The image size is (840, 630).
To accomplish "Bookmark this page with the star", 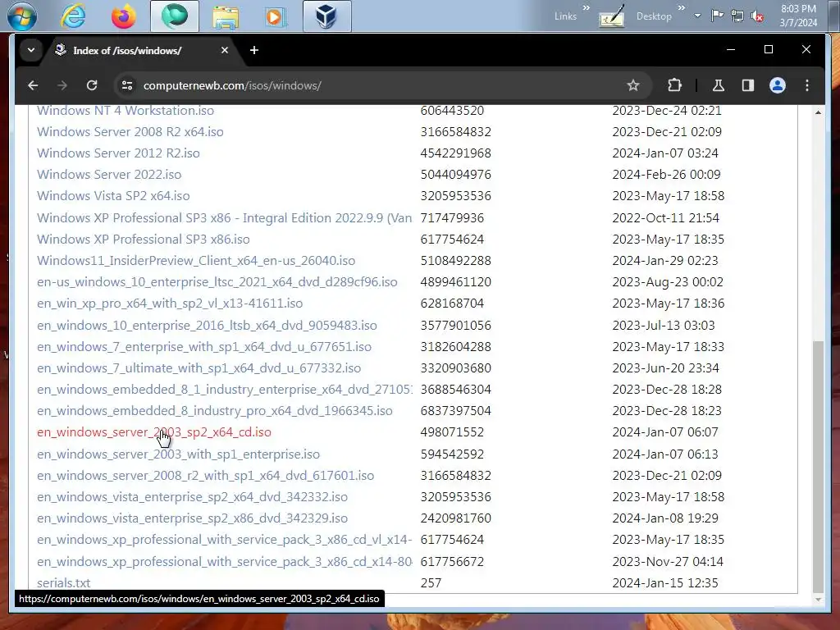I will click(633, 85).
